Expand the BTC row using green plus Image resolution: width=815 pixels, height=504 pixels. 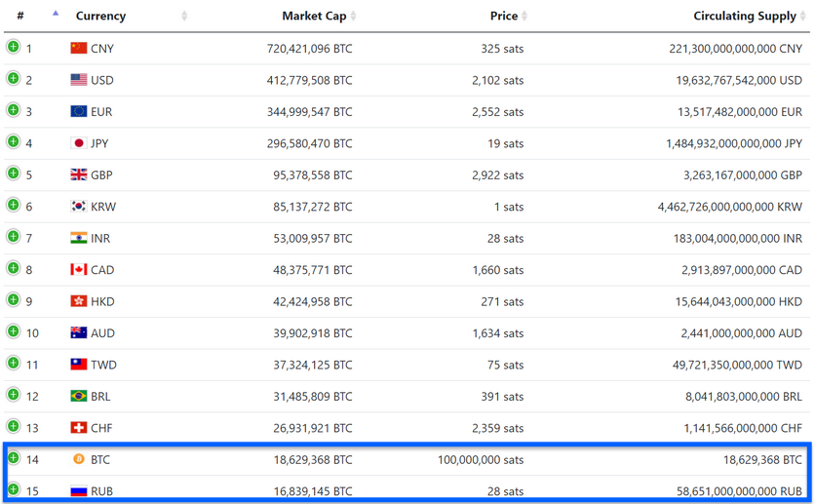(14, 458)
